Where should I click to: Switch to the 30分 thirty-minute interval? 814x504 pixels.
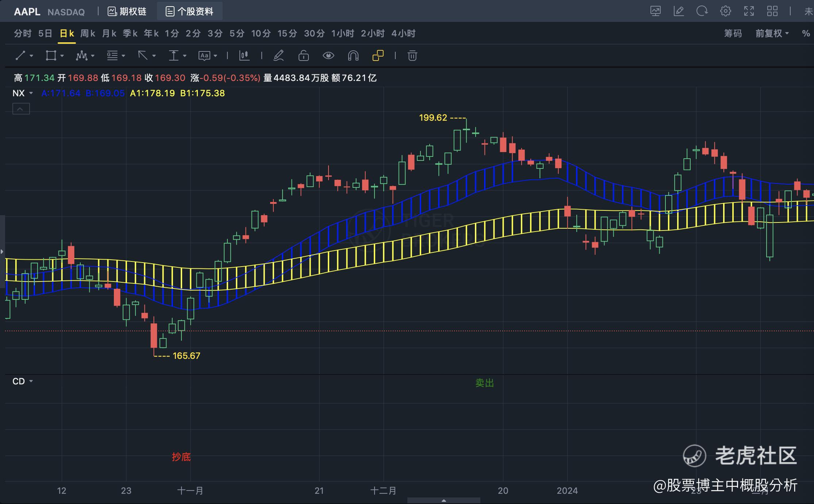tap(314, 34)
